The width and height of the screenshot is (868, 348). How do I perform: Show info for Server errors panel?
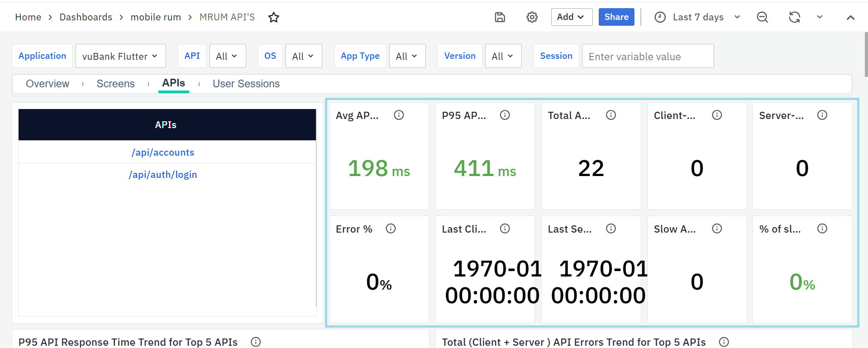[822, 115]
